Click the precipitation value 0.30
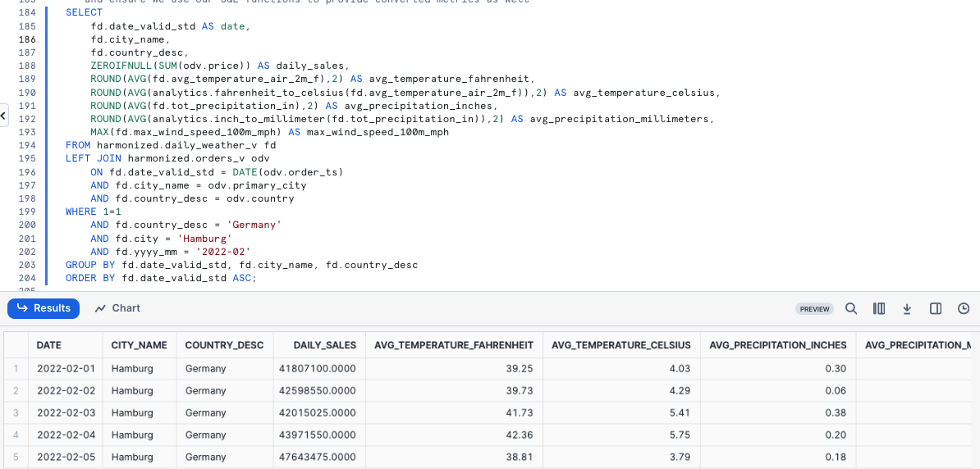 pyautogui.click(x=836, y=368)
